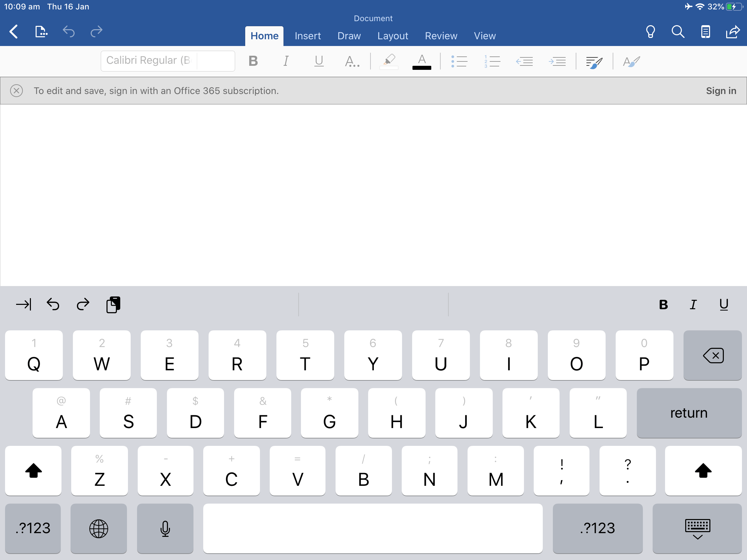747x560 pixels.
Task: Toggle Bold in the ribbon
Action: click(x=253, y=61)
